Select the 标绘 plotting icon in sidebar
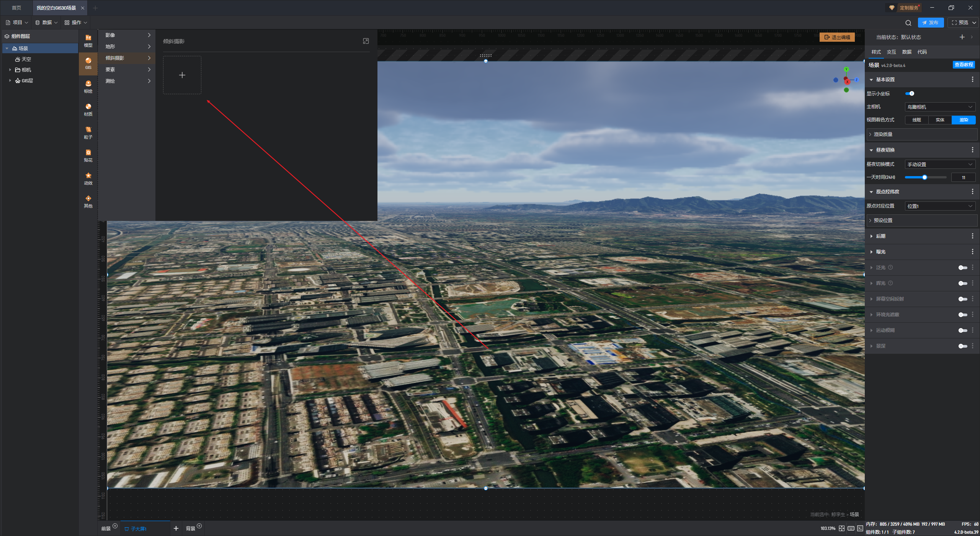 point(88,87)
